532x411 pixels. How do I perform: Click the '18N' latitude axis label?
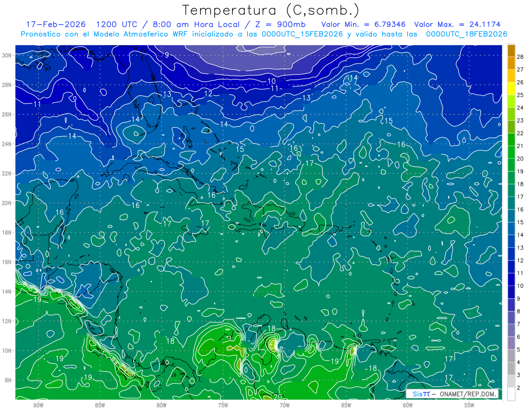pyautogui.click(x=7, y=232)
